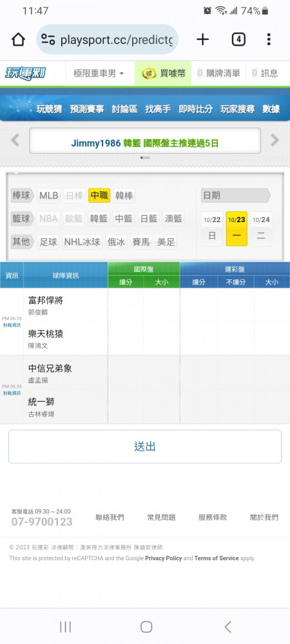Choose date 10/23 一
Image resolution: width=290 pixels, height=644 pixels.
(x=237, y=229)
